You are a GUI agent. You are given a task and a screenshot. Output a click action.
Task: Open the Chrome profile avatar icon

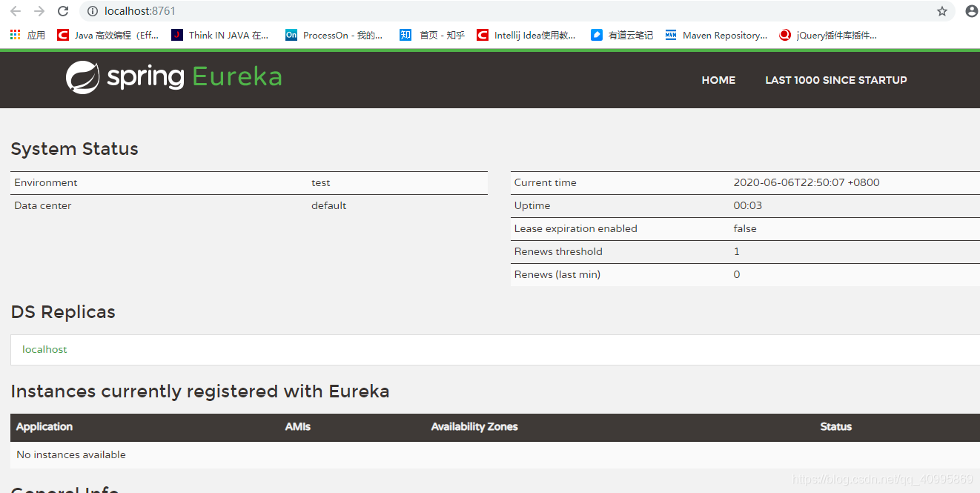click(x=972, y=11)
